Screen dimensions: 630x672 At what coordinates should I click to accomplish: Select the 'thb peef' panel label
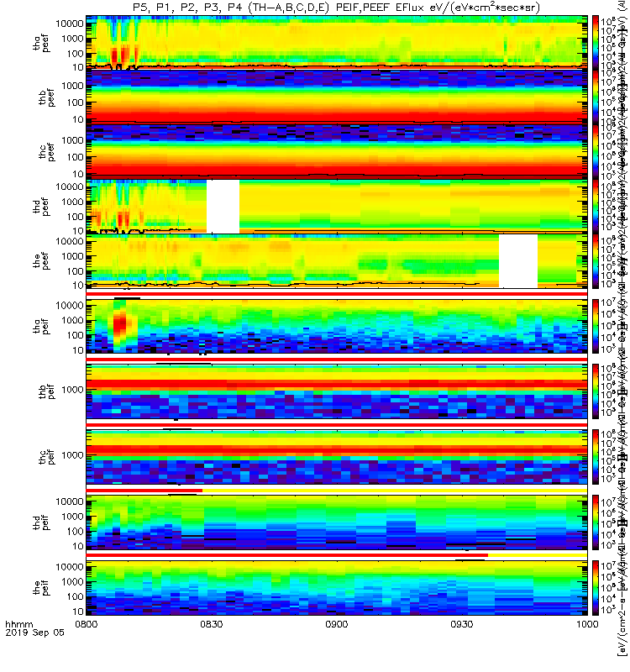[x=46, y=97]
